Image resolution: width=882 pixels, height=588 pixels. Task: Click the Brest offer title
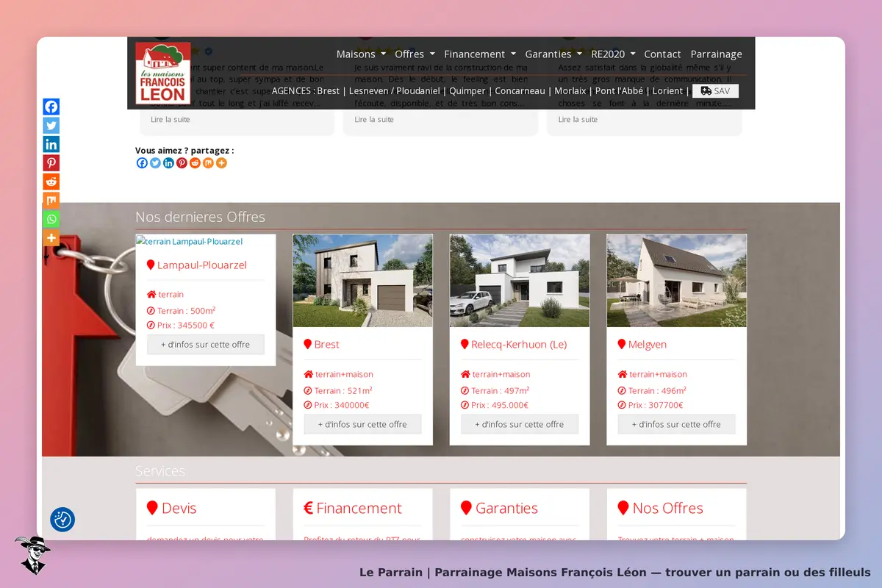pyautogui.click(x=326, y=345)
